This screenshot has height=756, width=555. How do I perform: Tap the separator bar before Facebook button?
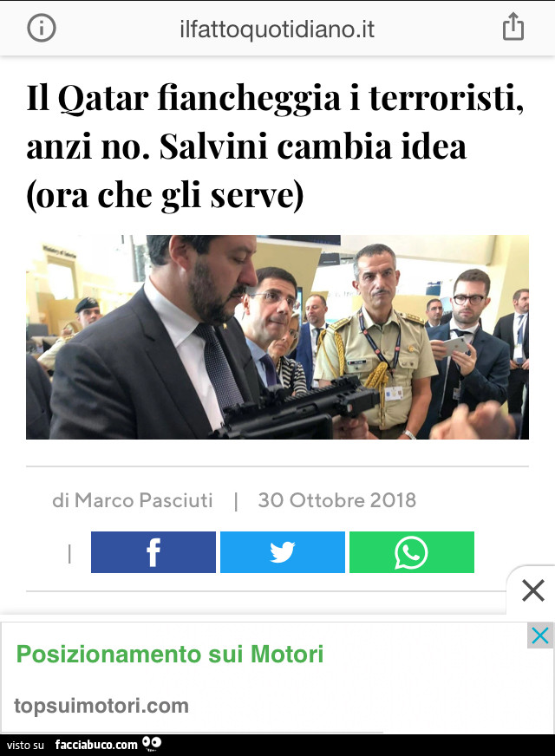pyautogui.click(x=70, y=553)
